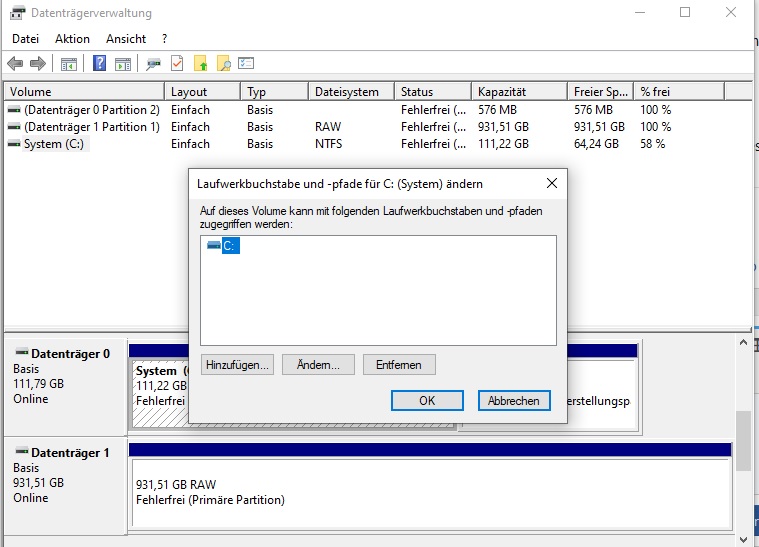Click the yellow page with magnifier icon
759x547 pixels.
pos(224,63)
